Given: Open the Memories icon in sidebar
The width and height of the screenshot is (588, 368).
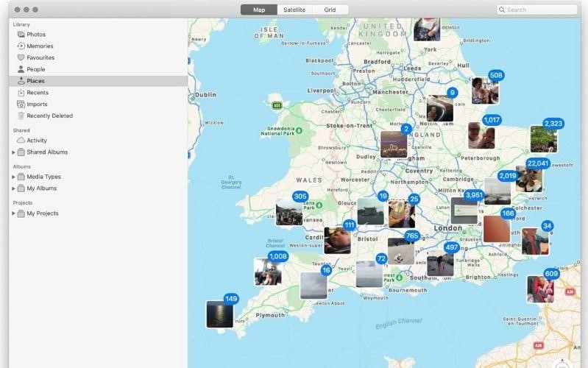Looking at the screenshot, I should (x=21, y=46).
